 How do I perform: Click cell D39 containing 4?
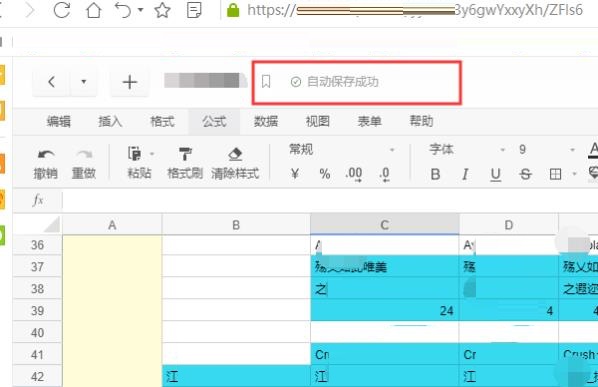pos(509,310)
